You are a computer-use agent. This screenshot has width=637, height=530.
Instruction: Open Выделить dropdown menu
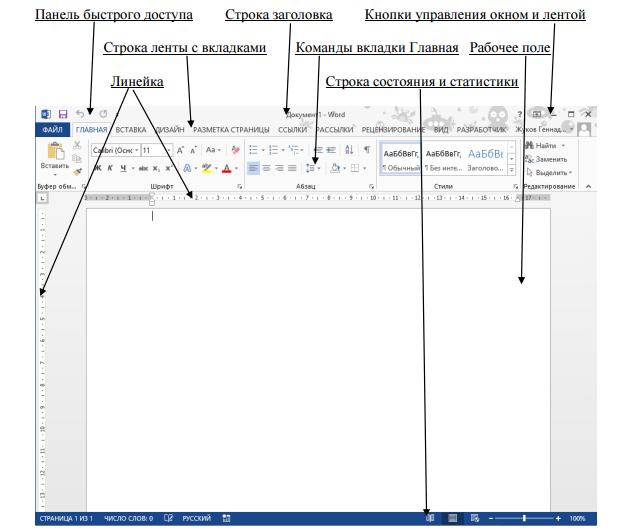pyautogui.click(x=549, y=173)
